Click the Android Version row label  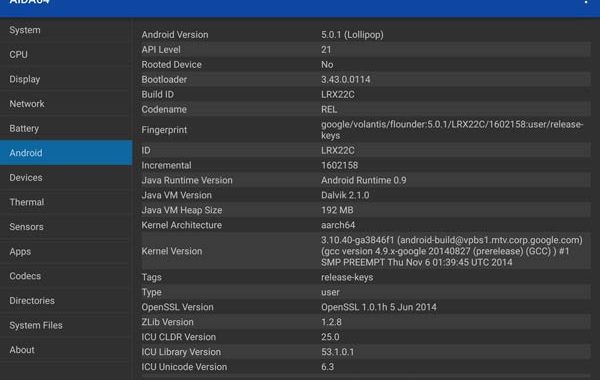(175, 34)
